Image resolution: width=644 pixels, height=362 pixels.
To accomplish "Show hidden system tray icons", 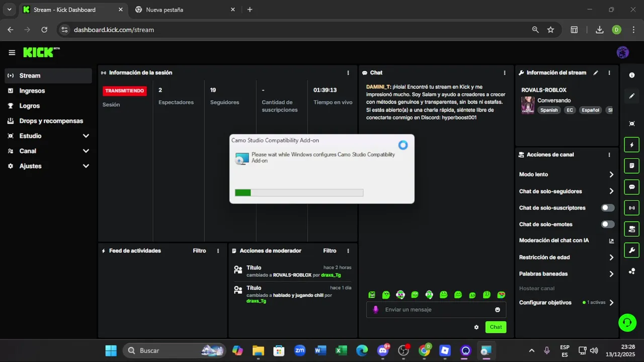I will [532, 350].
